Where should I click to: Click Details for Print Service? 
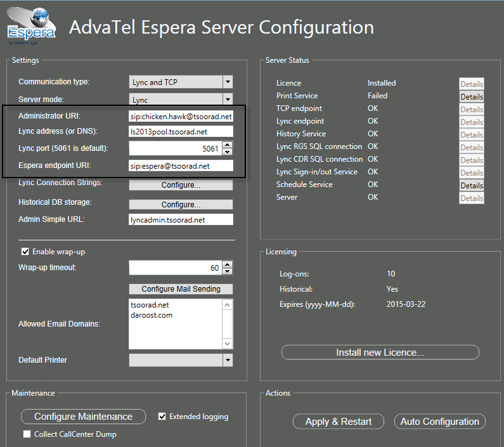pyautogui.click(x=472, y=96)
